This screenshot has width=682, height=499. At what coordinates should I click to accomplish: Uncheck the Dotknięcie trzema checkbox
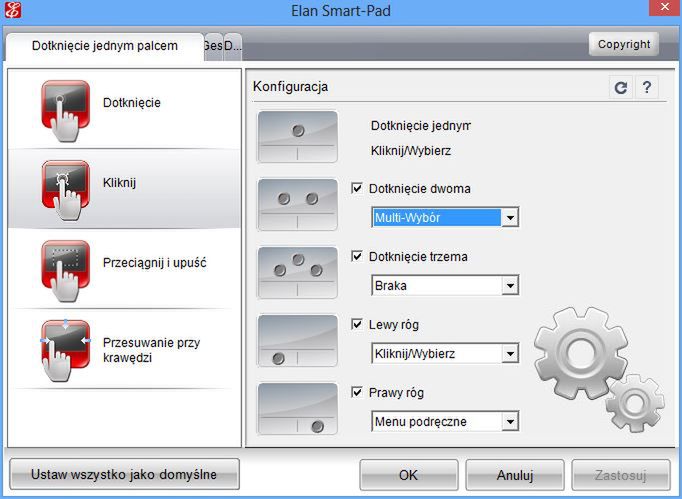tap(357, 256)
